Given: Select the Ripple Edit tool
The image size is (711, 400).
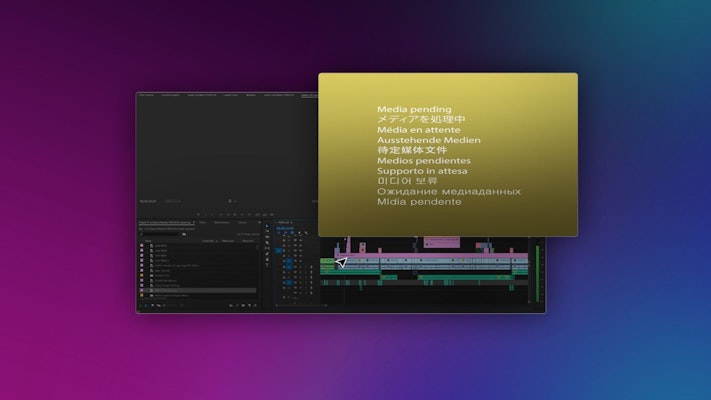Looking at the screenshot, I should (x=267, y=236).
